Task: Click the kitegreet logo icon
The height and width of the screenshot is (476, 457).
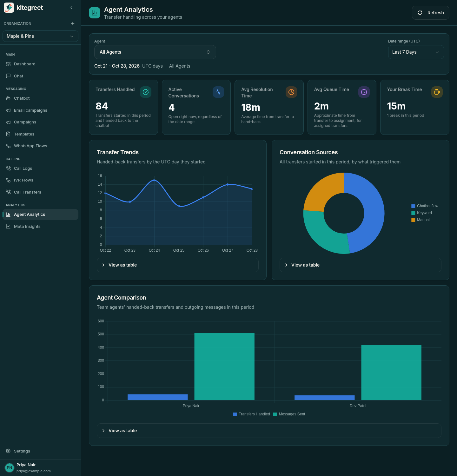Action: tap(9, 8)
